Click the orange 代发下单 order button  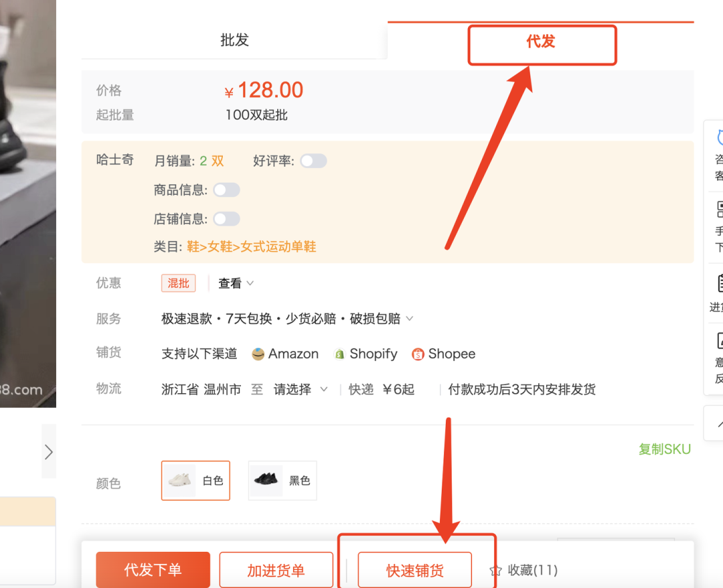[153, 569]
